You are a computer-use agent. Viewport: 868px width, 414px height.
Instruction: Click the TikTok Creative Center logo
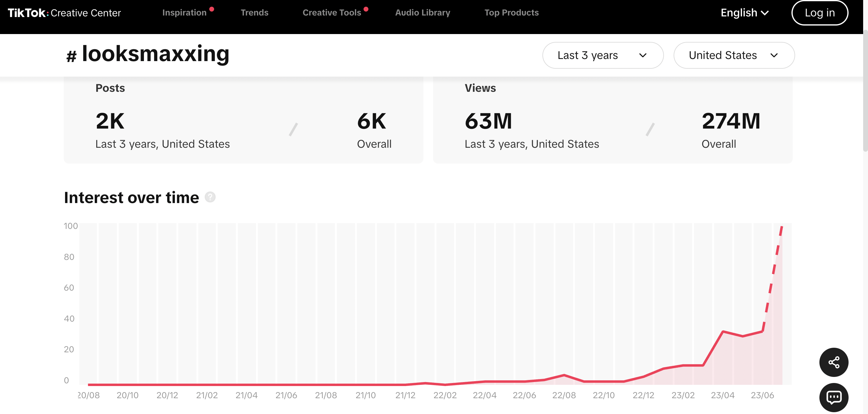[64, 13]
